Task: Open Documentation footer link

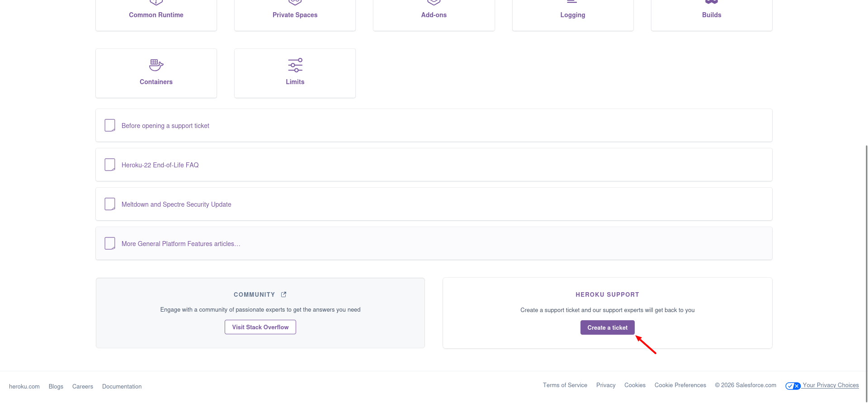Action: pos(122,386)
